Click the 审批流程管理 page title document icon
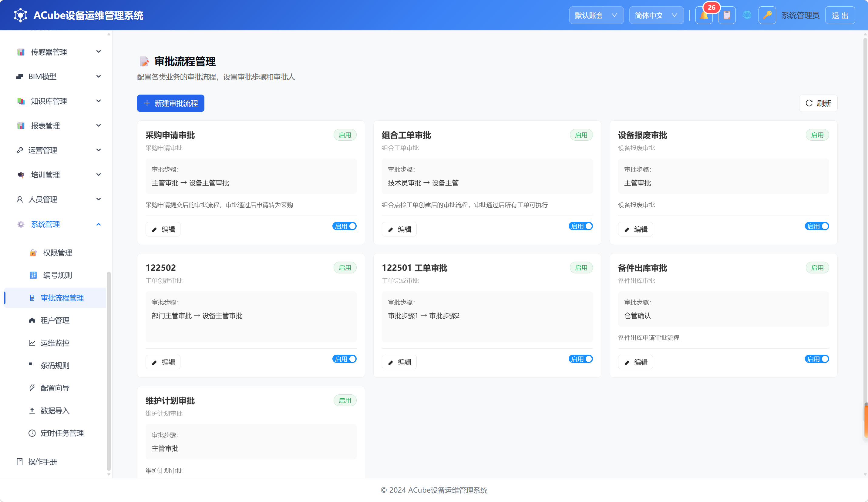 coord(144,62)
